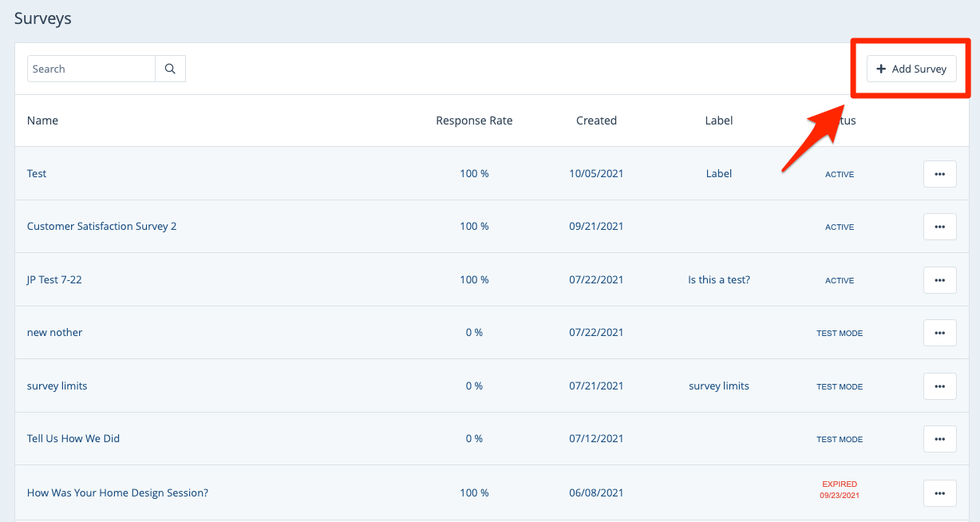Open the ellipsis menu for survey limits row
This screenshot has width=980, height=522.
click(939, 386)
